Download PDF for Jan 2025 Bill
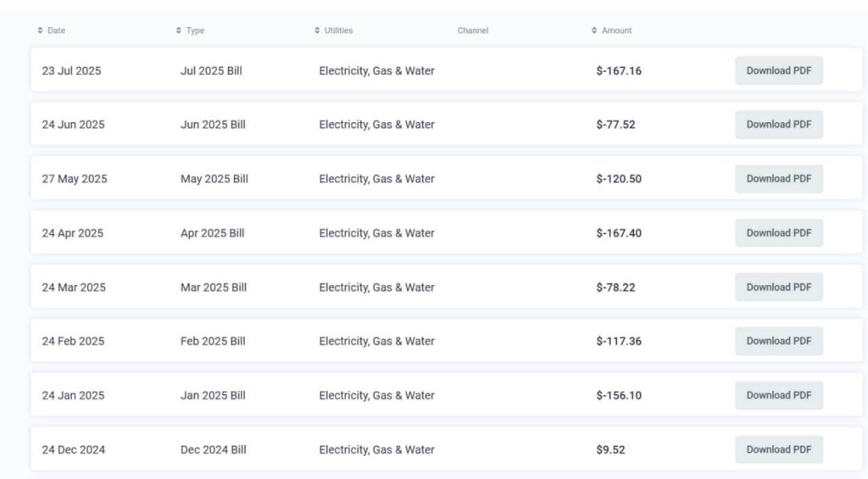The width and height of the screenshot is (868, 479). [x=779, y=395]
